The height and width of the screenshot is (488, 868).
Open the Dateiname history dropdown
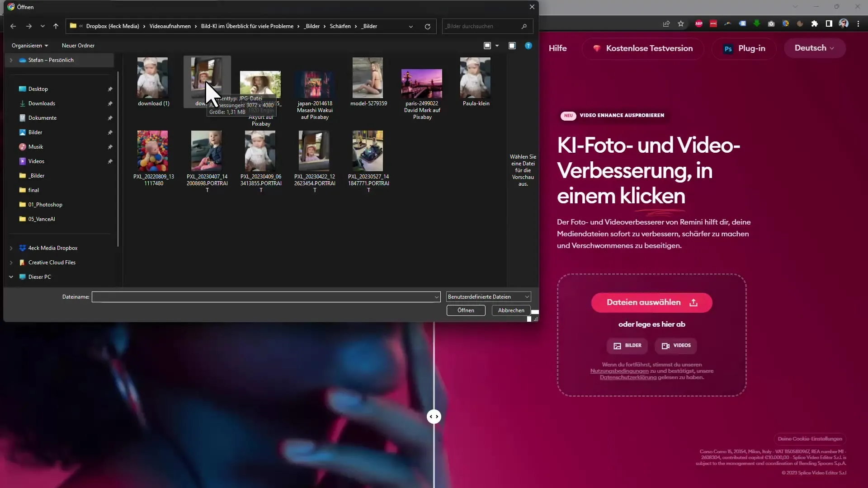pos(437,297)
